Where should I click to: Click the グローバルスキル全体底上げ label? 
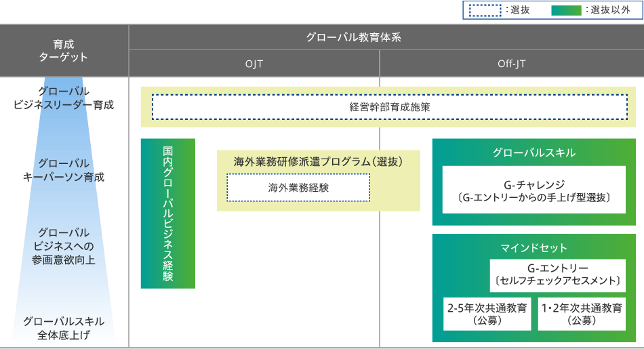tap(64, 328)
